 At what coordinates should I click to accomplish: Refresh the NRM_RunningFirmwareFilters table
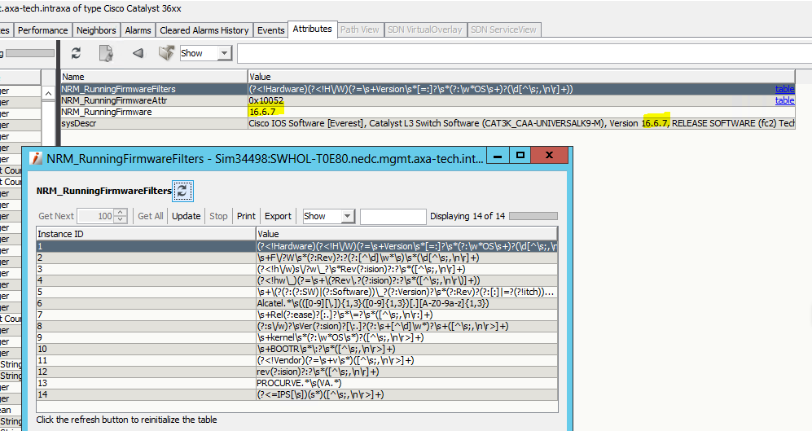[x=183, y=190]
